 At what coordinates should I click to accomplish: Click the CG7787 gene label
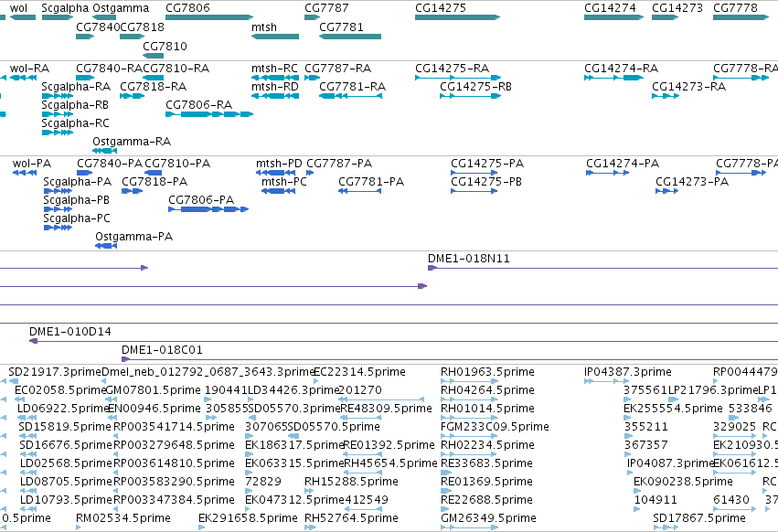(x=326, y=8)
